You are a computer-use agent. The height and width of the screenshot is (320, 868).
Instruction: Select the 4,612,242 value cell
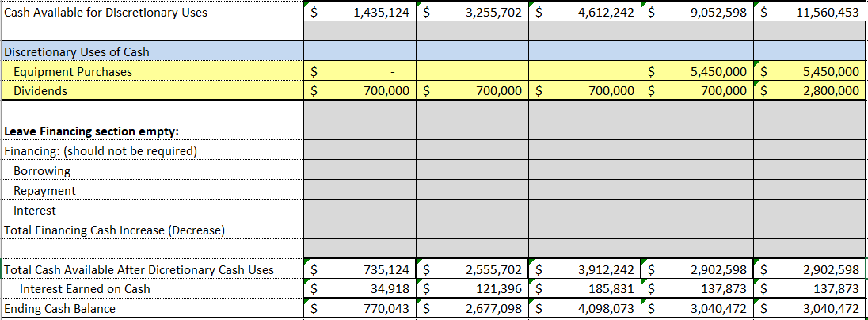click(x=584, y=12)
